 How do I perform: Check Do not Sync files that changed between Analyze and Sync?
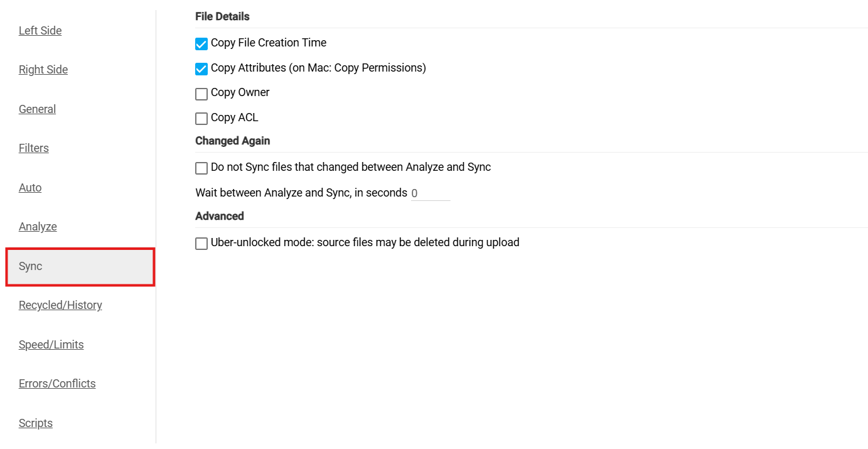201,168
